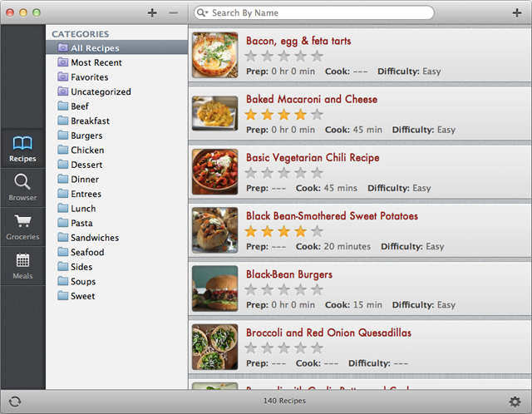Select the Burgers category folder
The width and height of the screenshot is (532, 414).
pos(116,136)
